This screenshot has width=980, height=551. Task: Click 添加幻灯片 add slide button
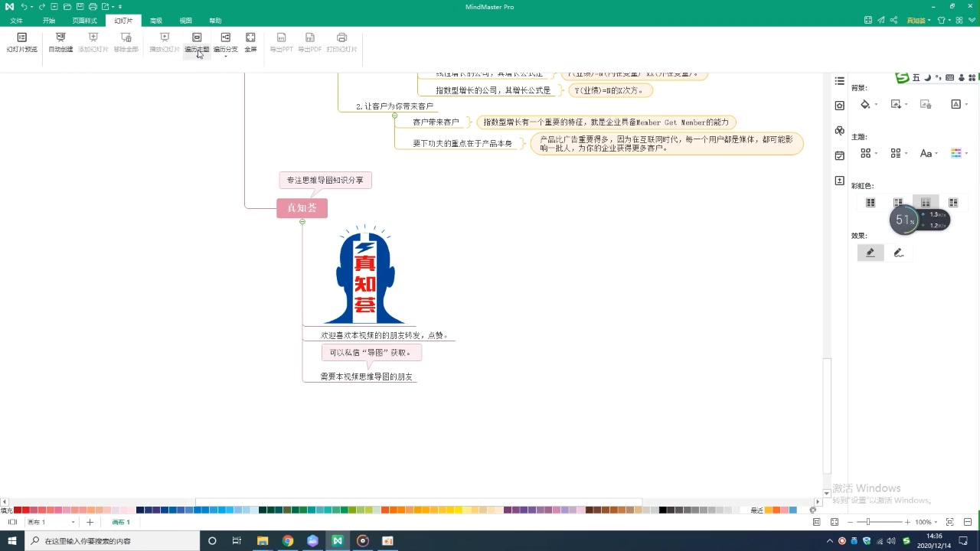click(x=93, y=43)
